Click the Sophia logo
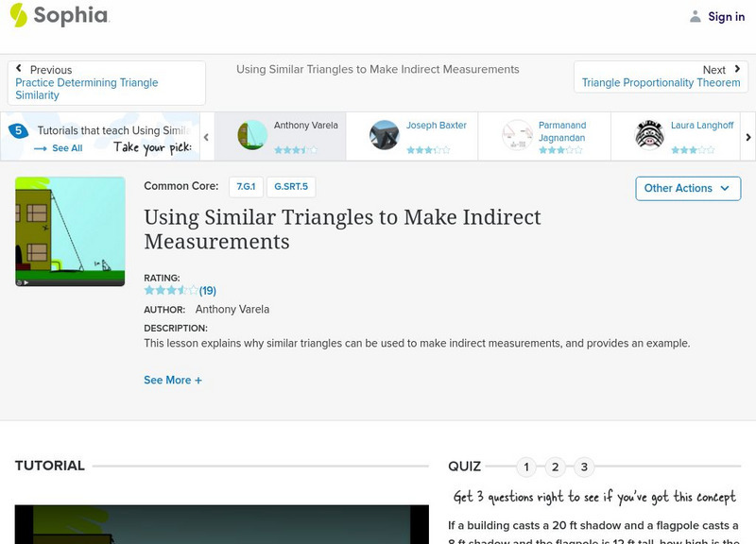The height and width of the screenshot is (544, 756). tap(59, 16)
